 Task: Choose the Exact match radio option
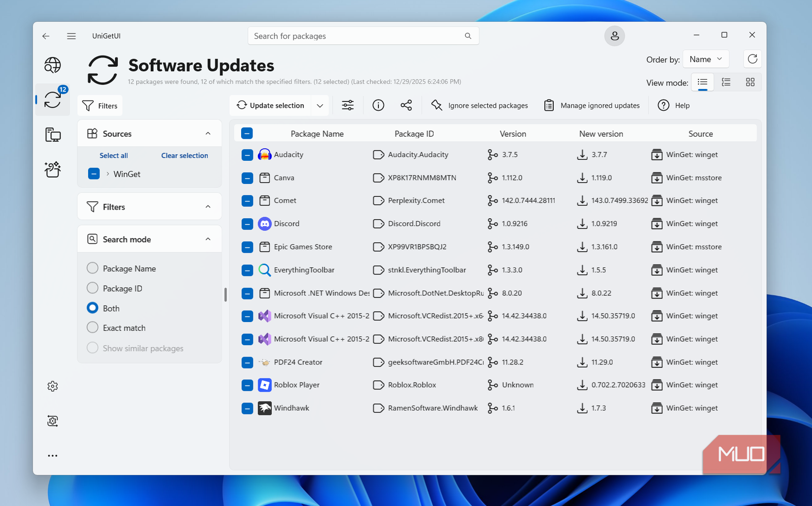click(92, 327)
